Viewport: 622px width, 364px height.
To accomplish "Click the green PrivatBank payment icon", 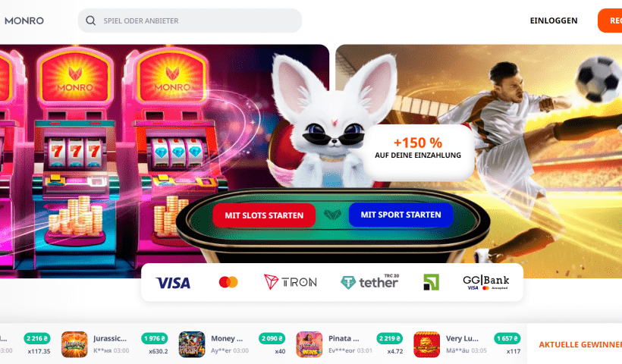I will click(431, 282).
